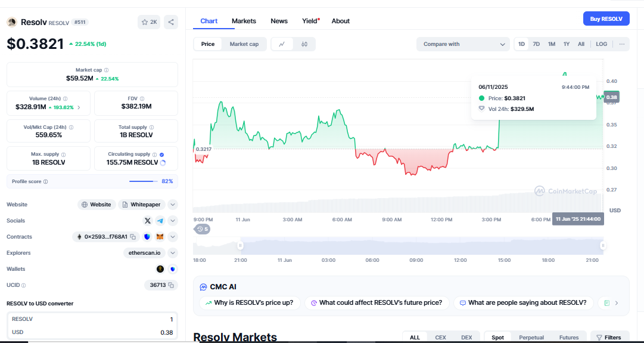Click the info icon beside UCID
This screenshot has height=343, width=644.
(23, 285)
